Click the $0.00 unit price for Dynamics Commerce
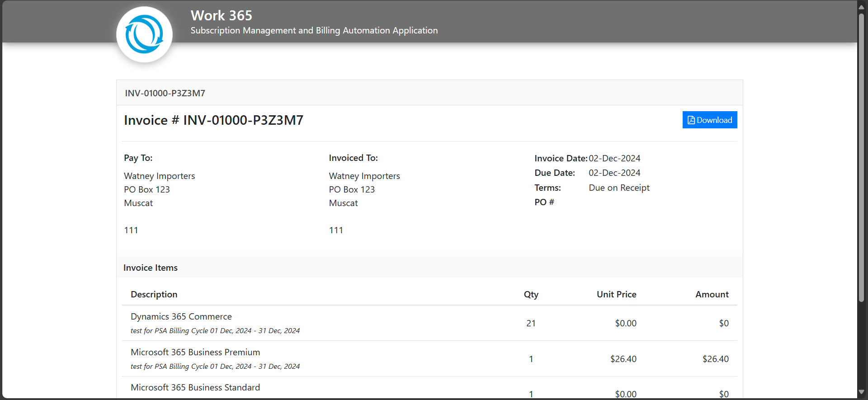This screenshot has width=868, height=400. click(626, 323)
